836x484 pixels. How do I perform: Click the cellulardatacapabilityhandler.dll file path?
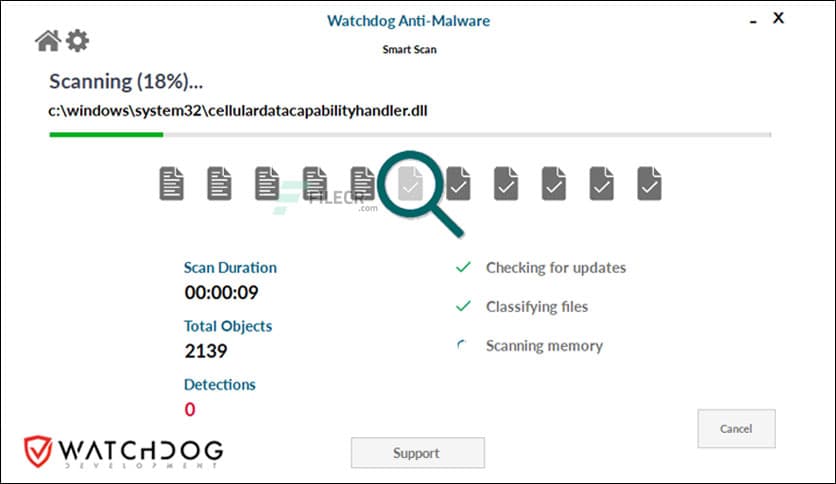coord(238,110)
